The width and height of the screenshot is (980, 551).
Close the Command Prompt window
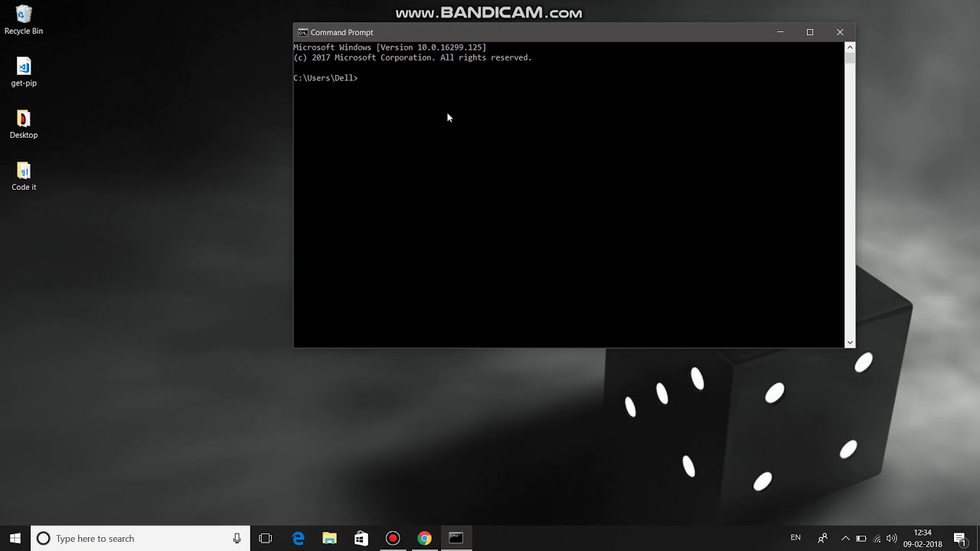point(840,32)
